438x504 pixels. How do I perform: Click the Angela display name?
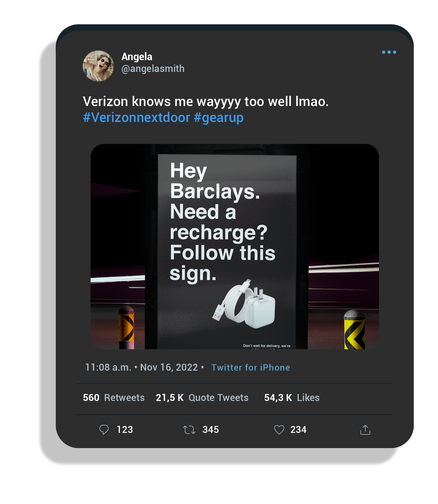coord(137,57)
